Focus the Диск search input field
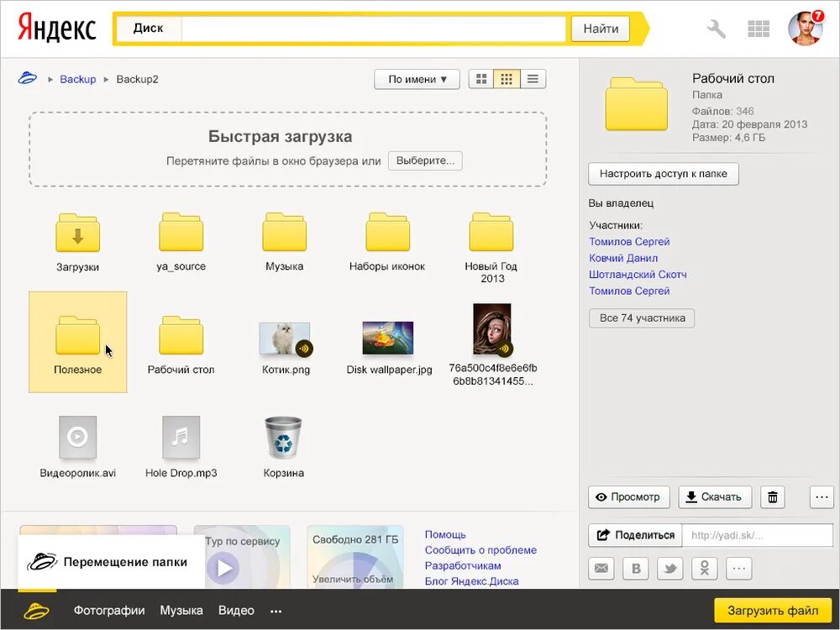This screenshot has height=630, width=840. coord(374,29)
